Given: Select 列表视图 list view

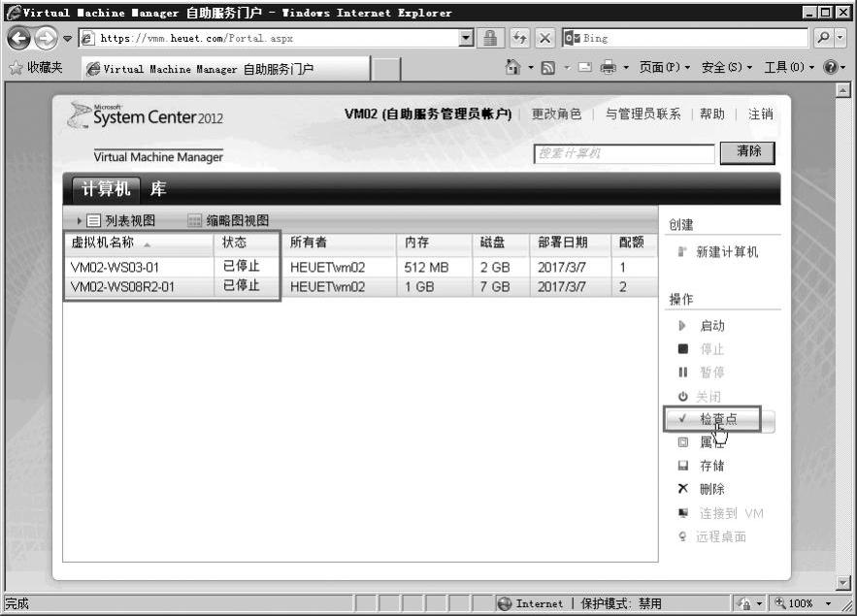Looking at the screenshot, I should [x=121, y=220].
